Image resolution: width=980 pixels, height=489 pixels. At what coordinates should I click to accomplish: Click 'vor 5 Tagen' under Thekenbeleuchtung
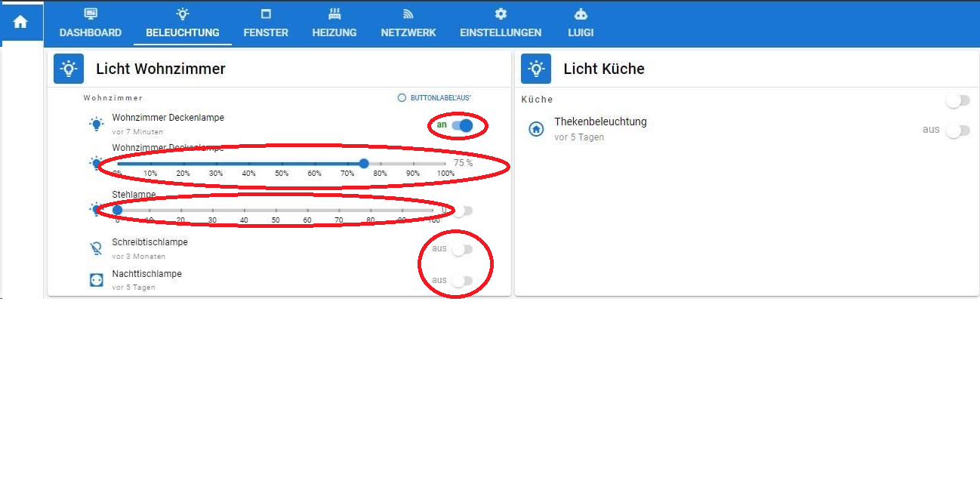click(579, 137)
